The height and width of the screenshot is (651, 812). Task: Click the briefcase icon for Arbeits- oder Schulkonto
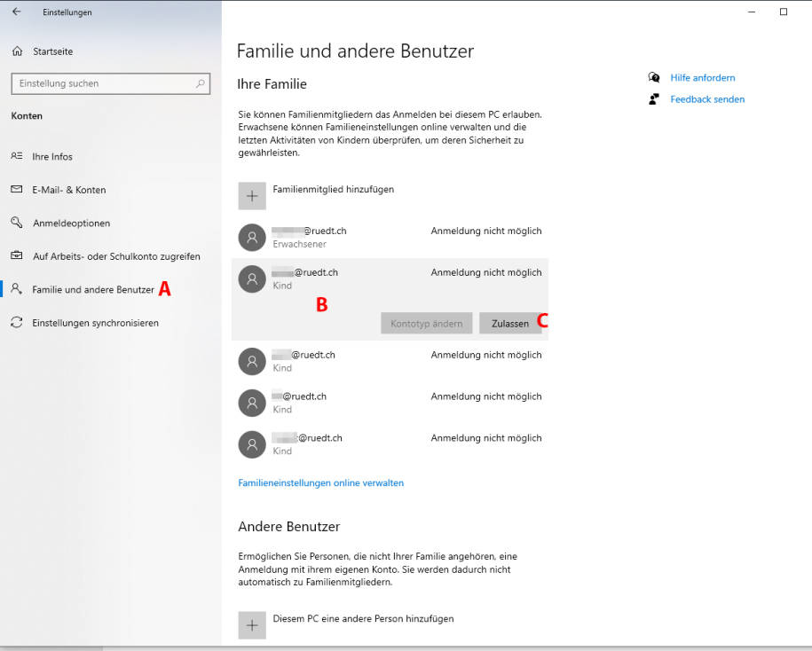click(17, 255)
